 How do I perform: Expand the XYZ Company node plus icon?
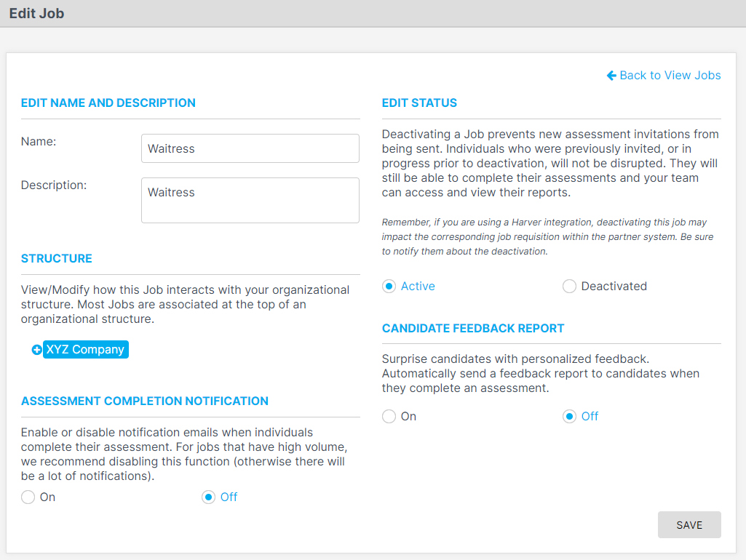36,350
